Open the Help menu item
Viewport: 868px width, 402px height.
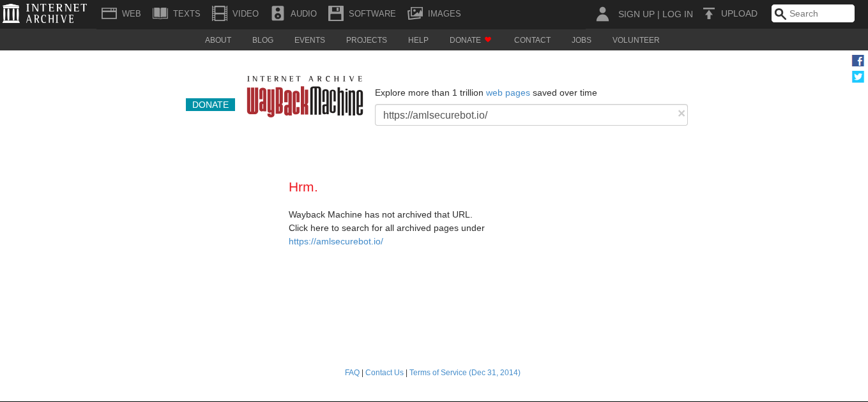tap(418, 40)
